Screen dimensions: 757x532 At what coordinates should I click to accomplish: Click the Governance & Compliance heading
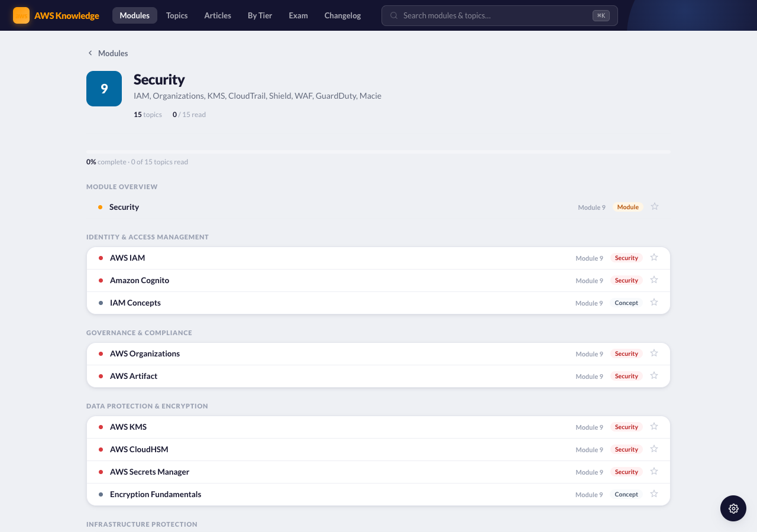[x=139, y=333]
